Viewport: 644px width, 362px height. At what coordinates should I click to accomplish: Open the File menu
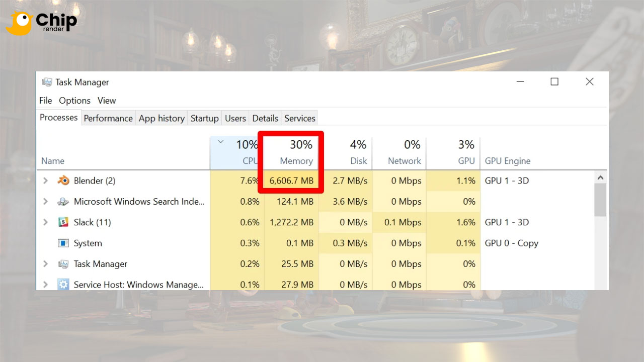click(x=46, y=101)
